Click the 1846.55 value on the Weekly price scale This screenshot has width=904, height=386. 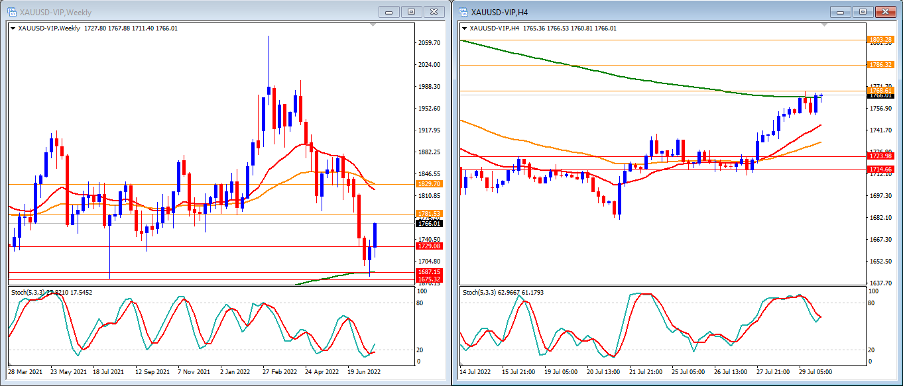coord(430,173)
